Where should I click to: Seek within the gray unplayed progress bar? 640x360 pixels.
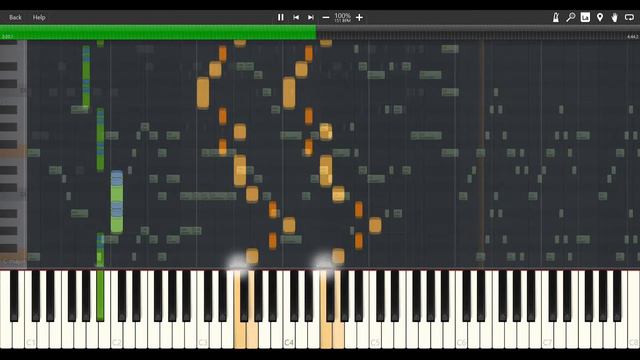478,32
